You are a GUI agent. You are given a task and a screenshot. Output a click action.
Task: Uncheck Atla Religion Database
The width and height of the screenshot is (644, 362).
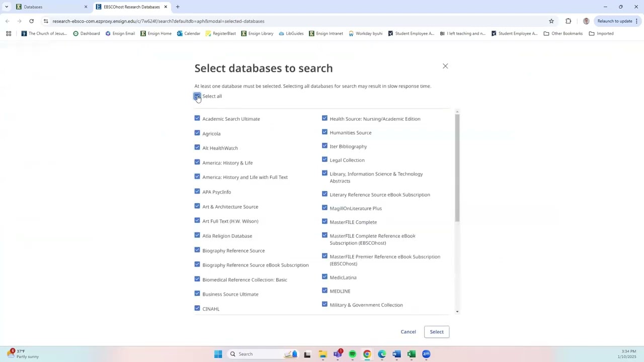(x=197, y=235)
